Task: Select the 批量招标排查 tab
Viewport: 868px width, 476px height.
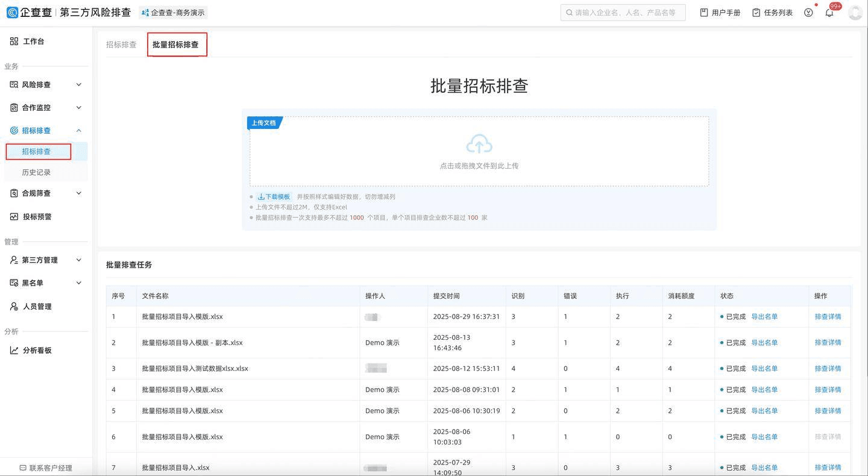Action: 175,45
